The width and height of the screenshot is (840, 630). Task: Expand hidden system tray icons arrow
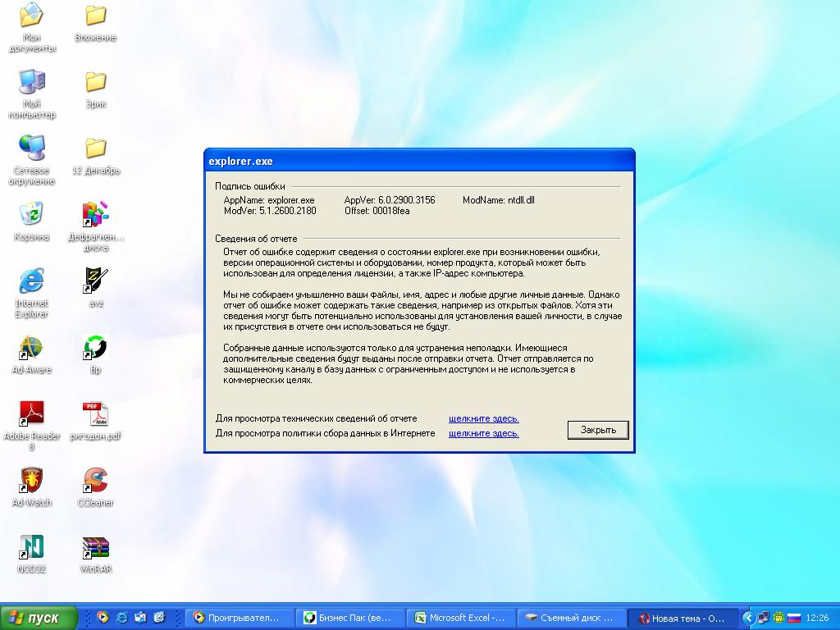pos(748,618)
